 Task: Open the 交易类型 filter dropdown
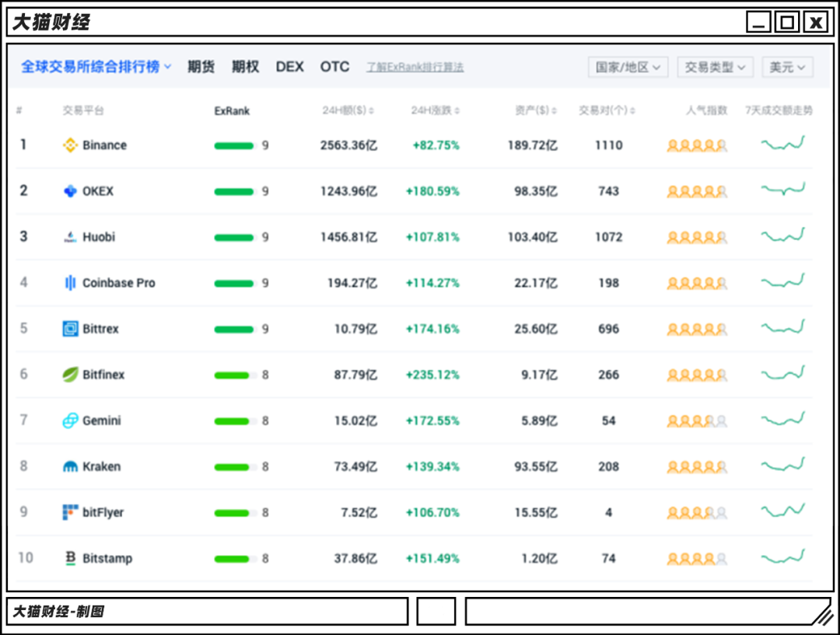tap(716, 67)
